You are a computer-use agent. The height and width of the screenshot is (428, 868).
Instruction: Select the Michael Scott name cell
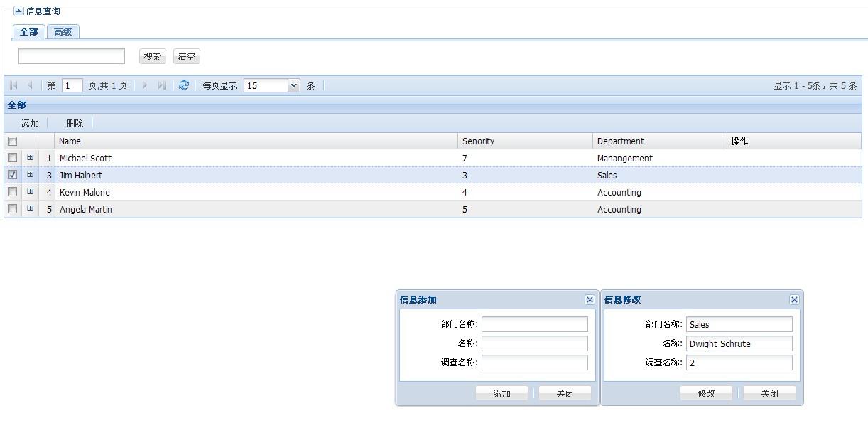256,158
